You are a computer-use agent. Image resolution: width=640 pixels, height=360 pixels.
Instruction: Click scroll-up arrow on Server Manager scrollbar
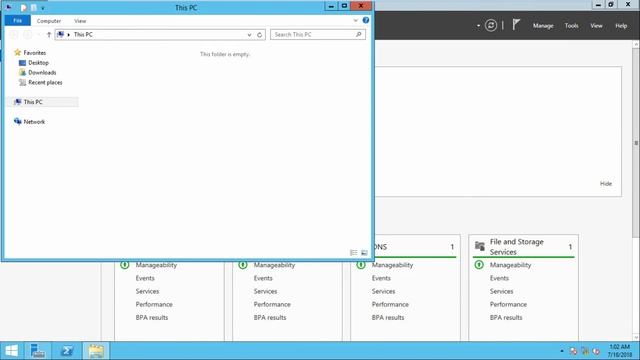click(636, 44)
